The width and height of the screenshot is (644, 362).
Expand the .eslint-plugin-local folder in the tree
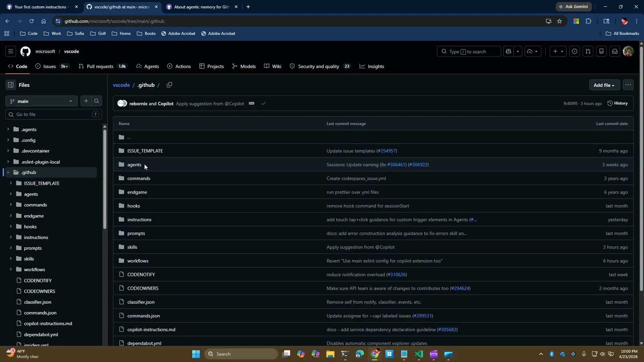8,162
